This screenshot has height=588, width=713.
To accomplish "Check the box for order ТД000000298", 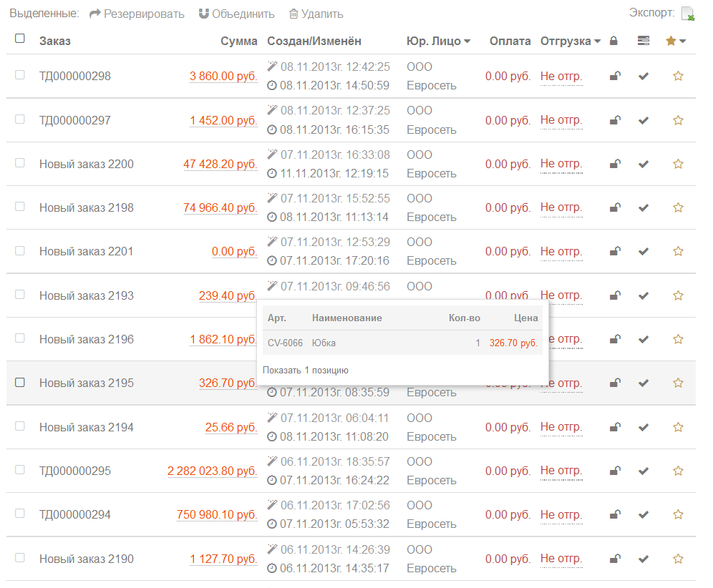I will tap(20, 74).
